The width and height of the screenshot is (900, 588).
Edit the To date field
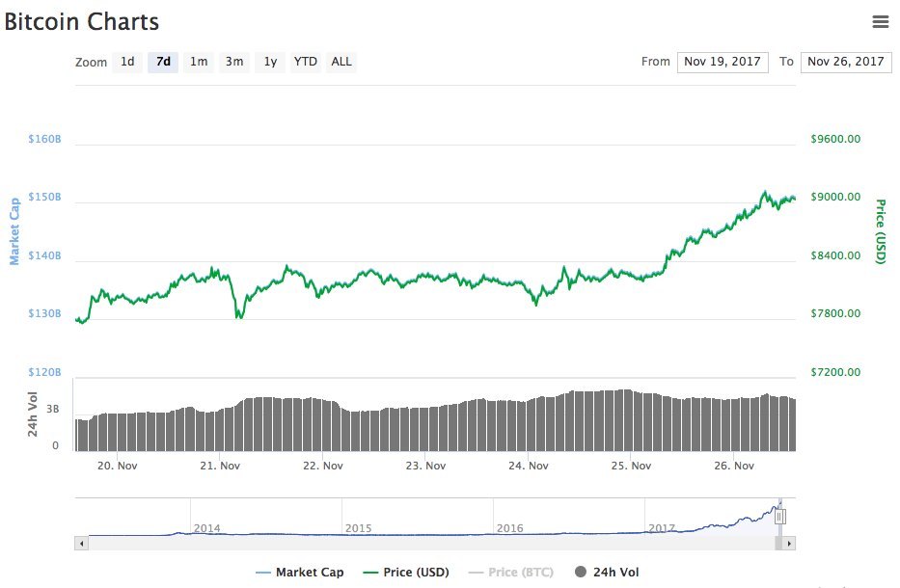(846, 62)
